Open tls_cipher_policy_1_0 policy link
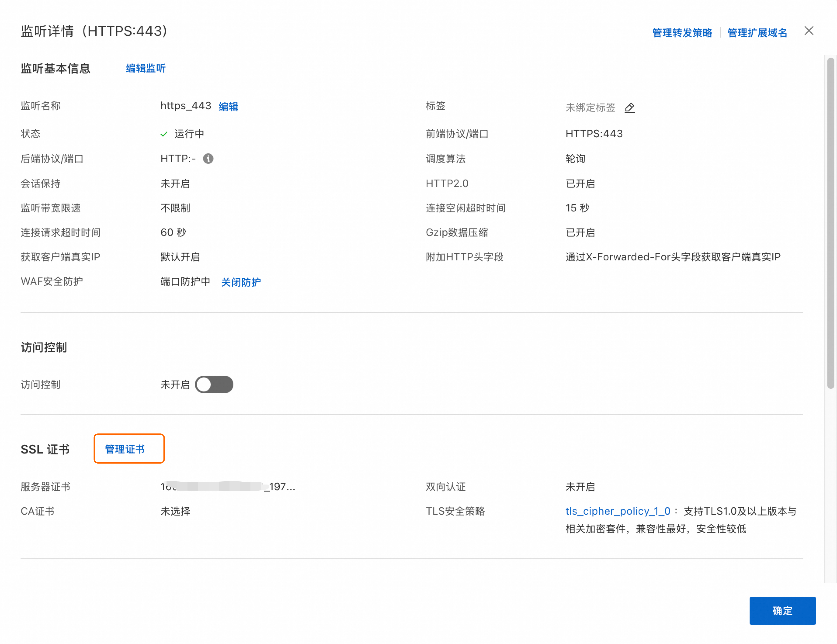Viewport: 837px width, 644px height. coord(618,511)
